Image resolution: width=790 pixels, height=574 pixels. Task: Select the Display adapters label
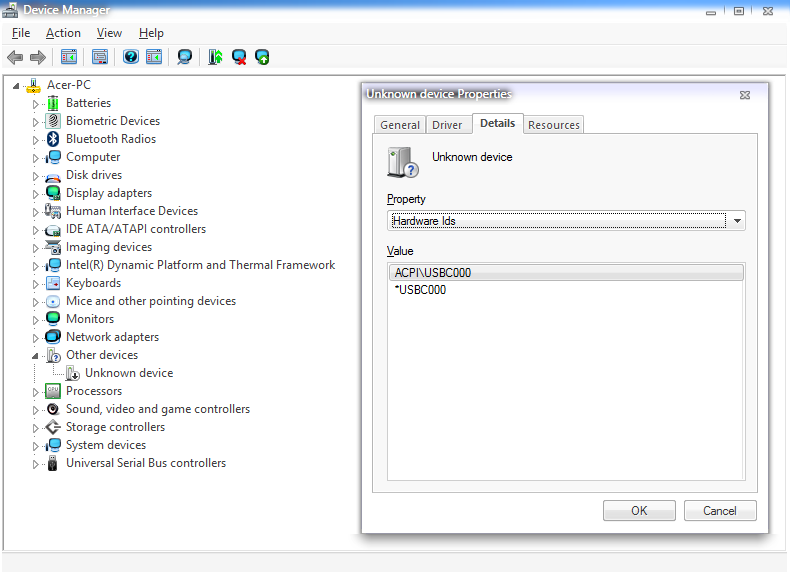(109, 193)
